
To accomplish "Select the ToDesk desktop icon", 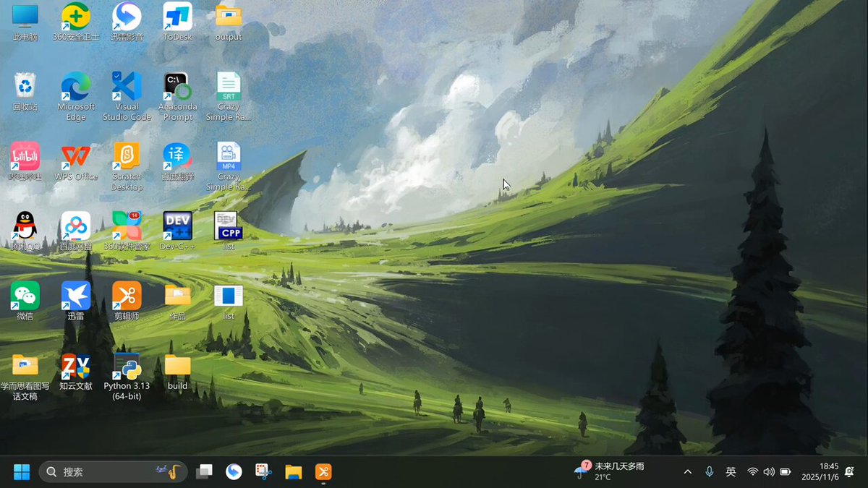I will (178, 22).
